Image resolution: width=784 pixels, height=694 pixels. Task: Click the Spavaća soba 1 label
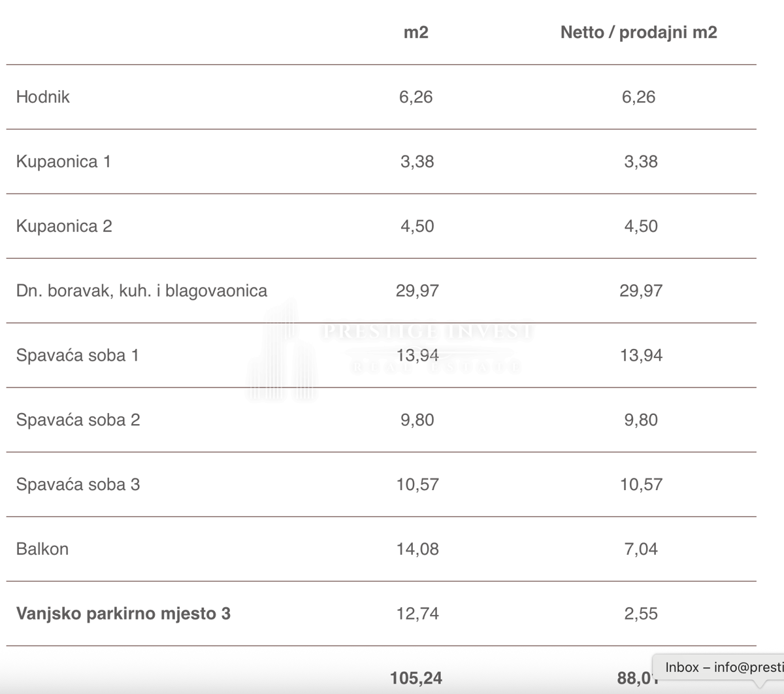click(x=78, y=355)
